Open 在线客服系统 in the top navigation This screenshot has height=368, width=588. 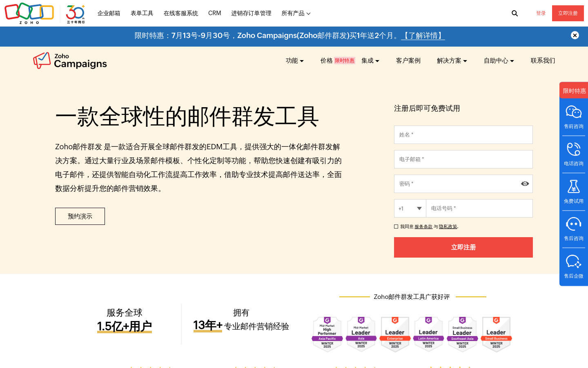click(181, 13)
